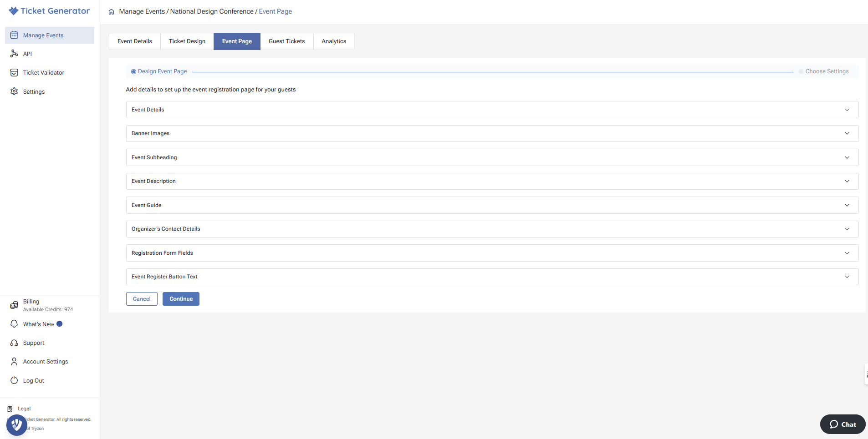This screenshot has height=439, width=868.
Task: Click the Cancel button
Action: pyautogui.click(x=142, y=299)
